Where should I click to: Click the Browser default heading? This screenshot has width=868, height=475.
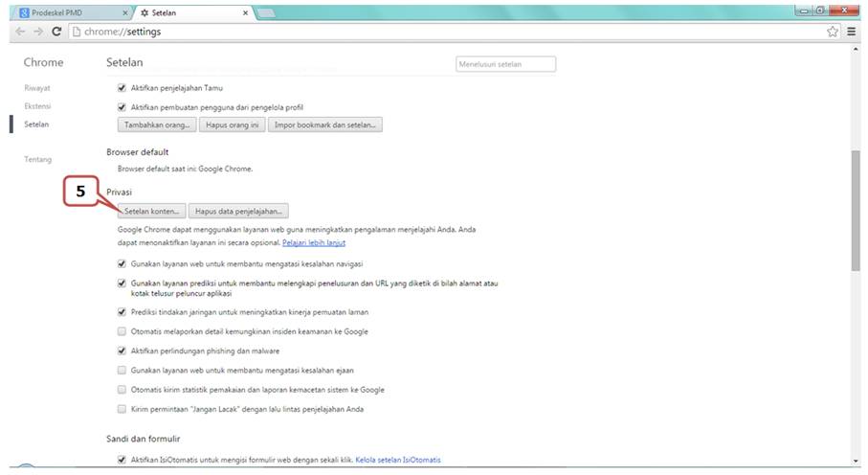[137, 152]
